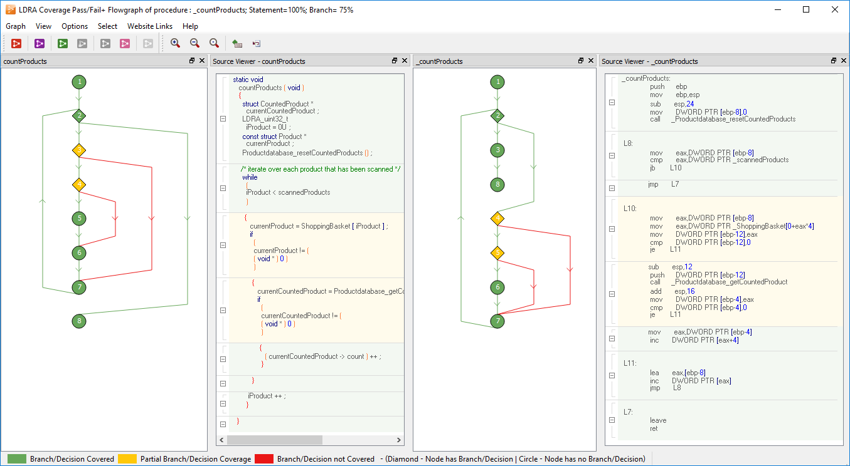Close the Source Viewer - _countProducts panel
The image size is (850, 466).
click(844, 61)
